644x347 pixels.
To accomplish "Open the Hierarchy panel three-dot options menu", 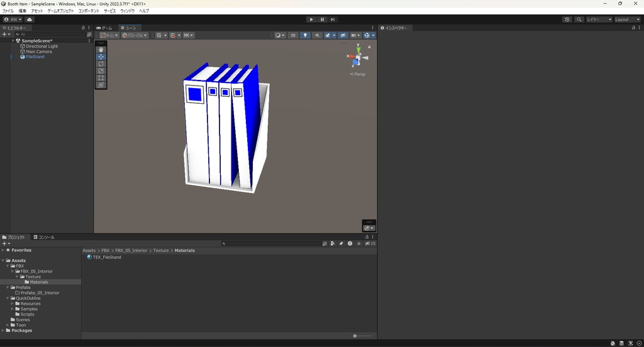I will coord(89,28).
